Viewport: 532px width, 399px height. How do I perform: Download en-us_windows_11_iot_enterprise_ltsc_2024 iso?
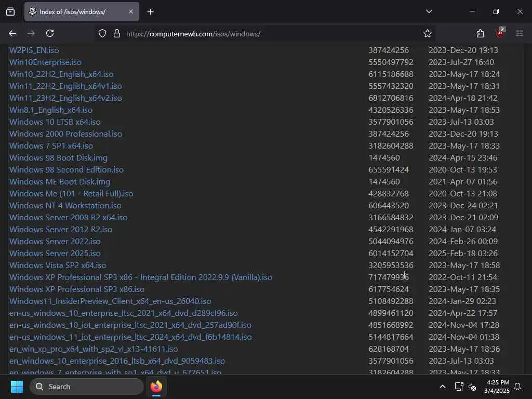130,337
